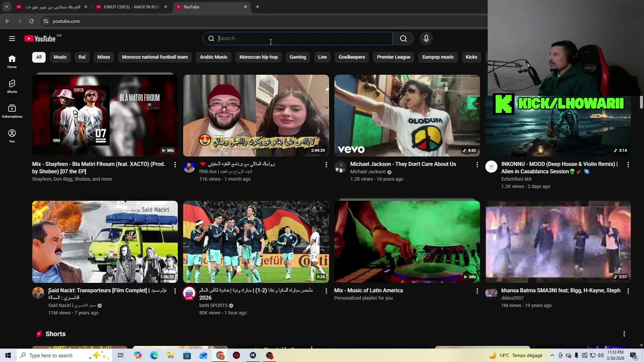Open more options for Shayfeen mix
Image resolution: width=644 pixels, height=362 pixels.
pyautogui.click(x=175, y=164)
